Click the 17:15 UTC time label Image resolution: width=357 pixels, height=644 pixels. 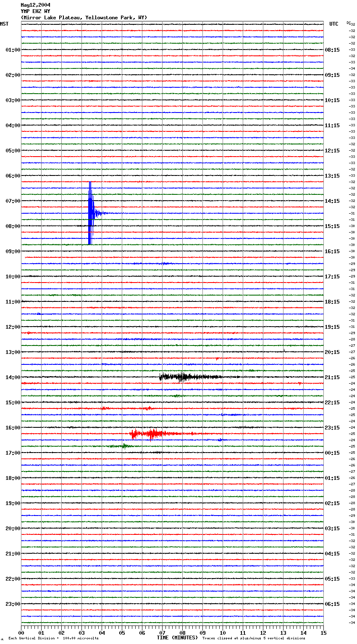[x=332, y=277]
